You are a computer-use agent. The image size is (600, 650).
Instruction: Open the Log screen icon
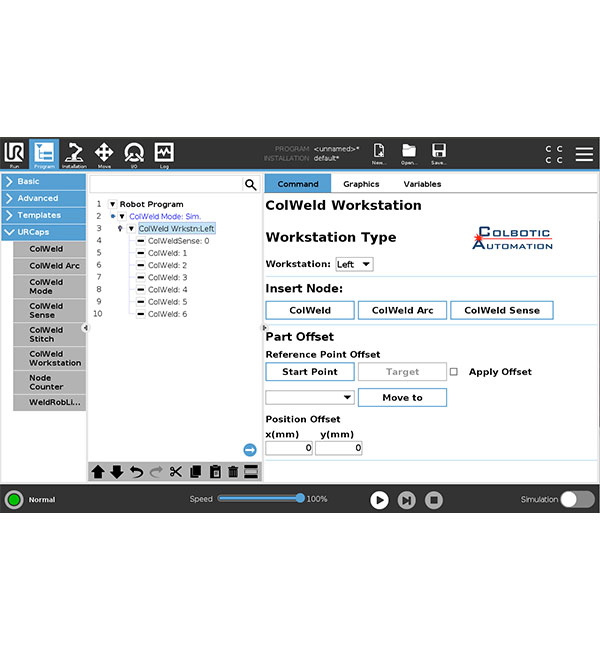pos(164,154)
